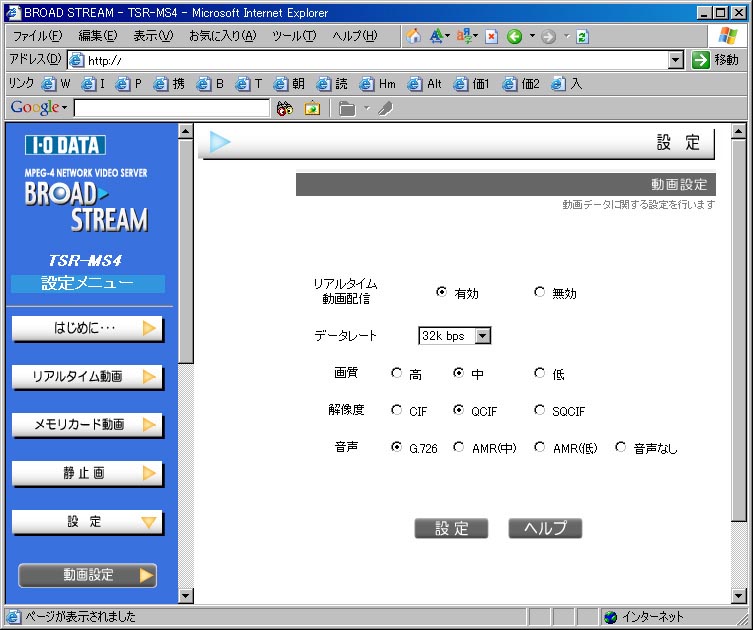
Task: Open the 価1 link favorite
Action: (472, 85)
